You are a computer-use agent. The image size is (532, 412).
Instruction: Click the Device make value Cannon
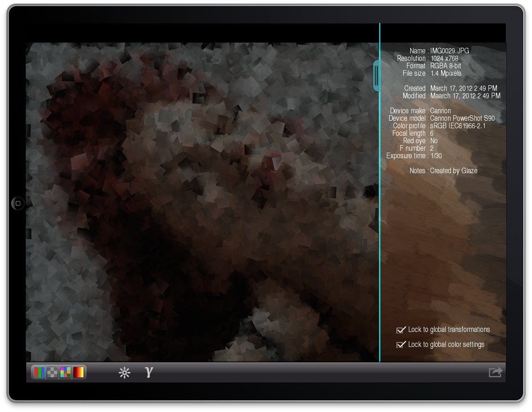point(440,111)
